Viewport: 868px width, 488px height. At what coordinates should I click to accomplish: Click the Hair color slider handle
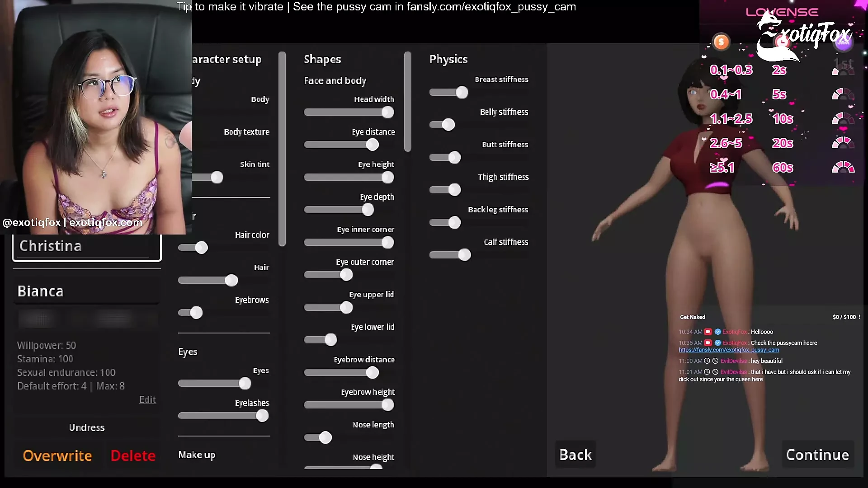[202, 248]
